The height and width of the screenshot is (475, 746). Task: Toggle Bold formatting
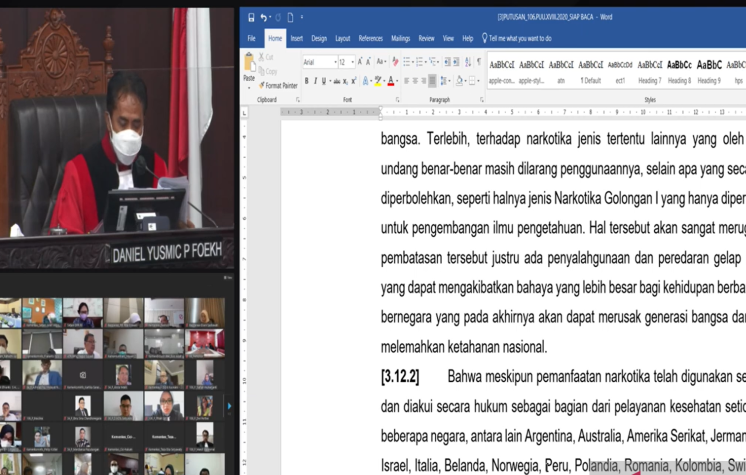(x=306, y=81)
